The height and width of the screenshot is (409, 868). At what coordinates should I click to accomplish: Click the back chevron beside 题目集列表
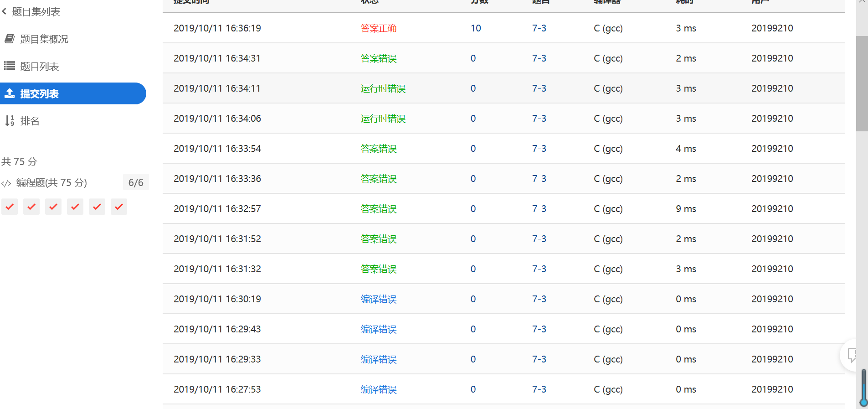5,11
